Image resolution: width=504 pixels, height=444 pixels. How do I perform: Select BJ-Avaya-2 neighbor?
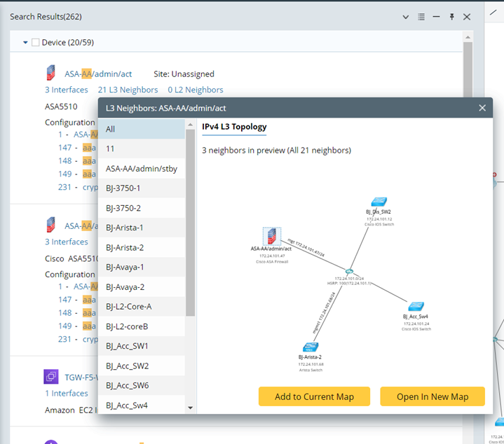[x=142, y=287]
